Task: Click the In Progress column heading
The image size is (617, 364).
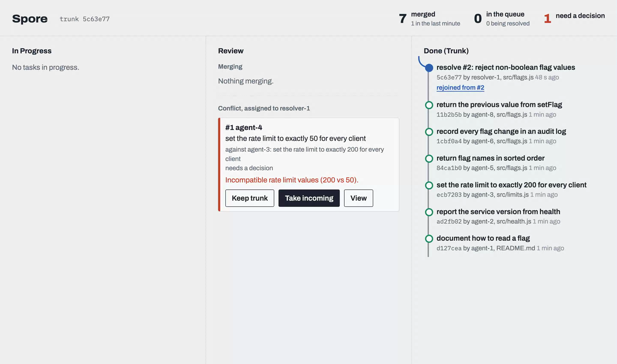Action: [32, 51]
